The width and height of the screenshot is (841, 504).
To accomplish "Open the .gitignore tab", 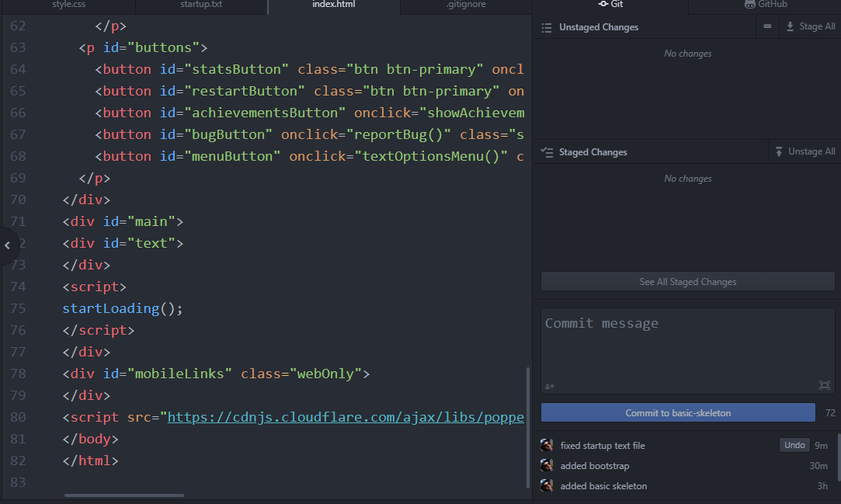I will [x=466, y=5].
